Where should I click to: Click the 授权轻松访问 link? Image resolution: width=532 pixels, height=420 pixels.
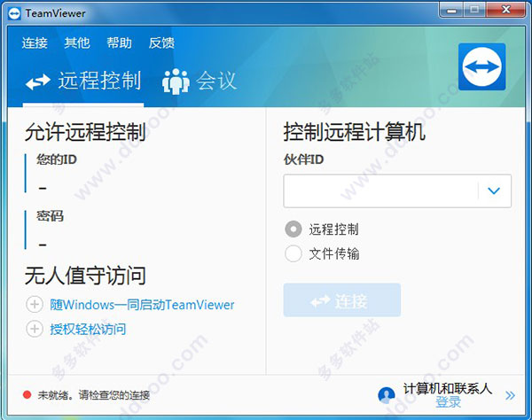(x=88, y=329)
